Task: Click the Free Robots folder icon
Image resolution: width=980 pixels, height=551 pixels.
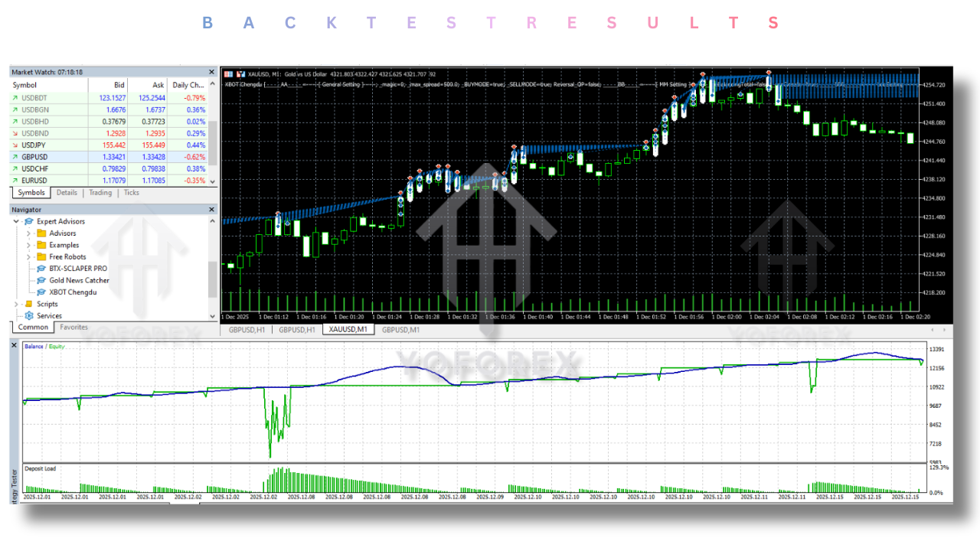Action: [41, 257]
